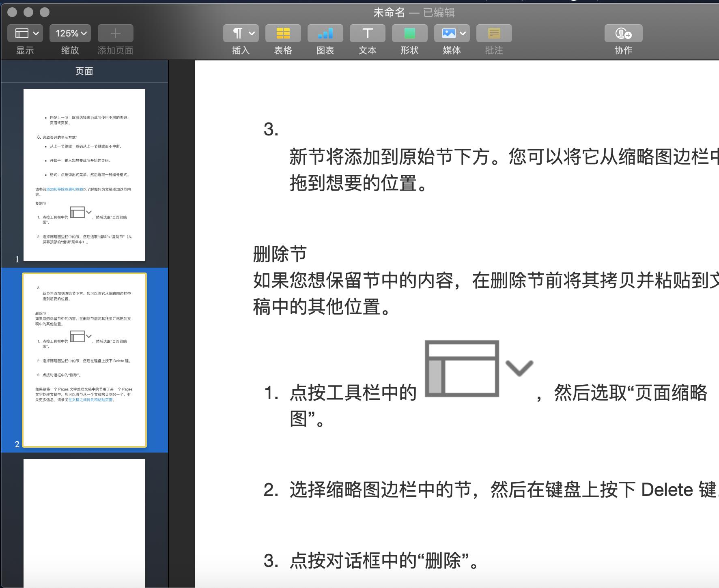Expand the Insert (插入) paragraph dropdown
The image size is (719, 588).
coord(241,33)
